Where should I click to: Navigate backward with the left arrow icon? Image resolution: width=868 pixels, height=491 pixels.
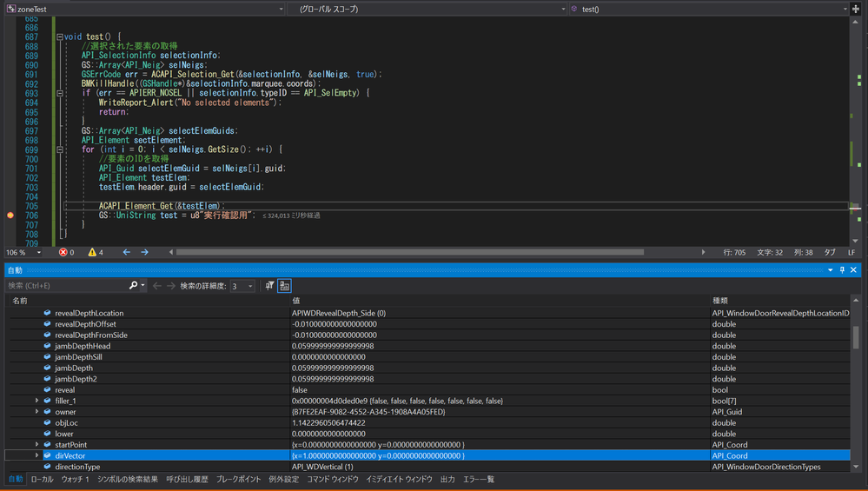pos(127,253)
